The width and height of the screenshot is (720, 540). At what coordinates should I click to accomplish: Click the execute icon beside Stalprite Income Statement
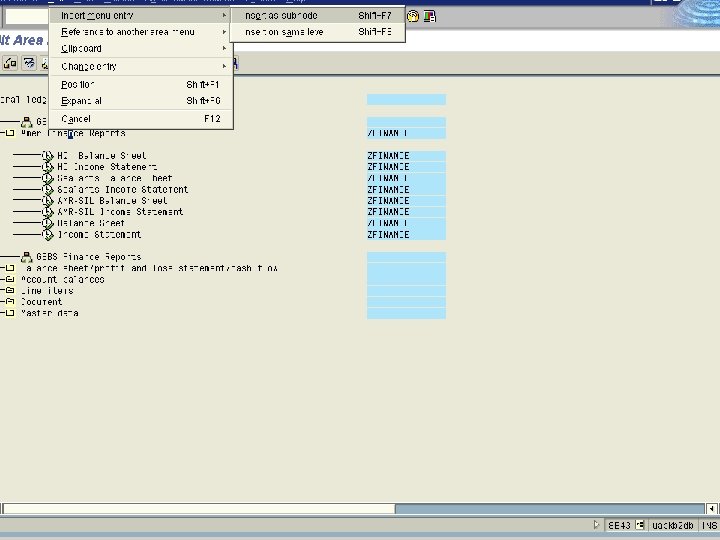click(47, 190)
